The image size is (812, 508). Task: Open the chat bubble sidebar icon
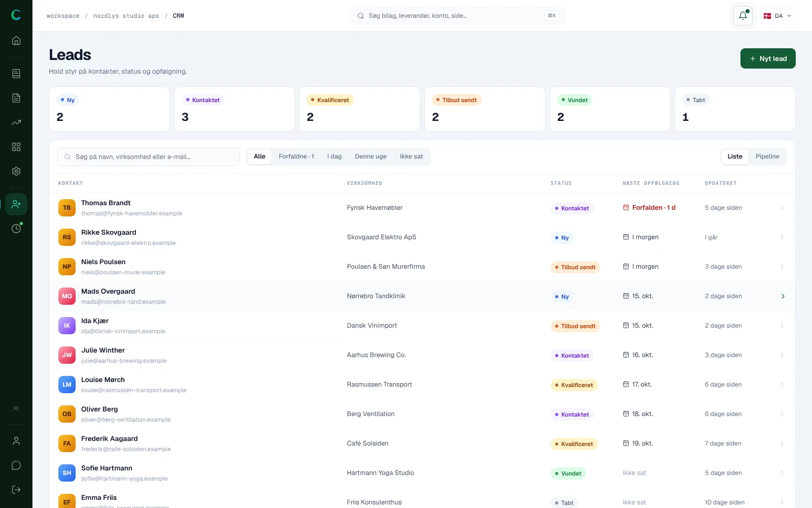[16, 465]
